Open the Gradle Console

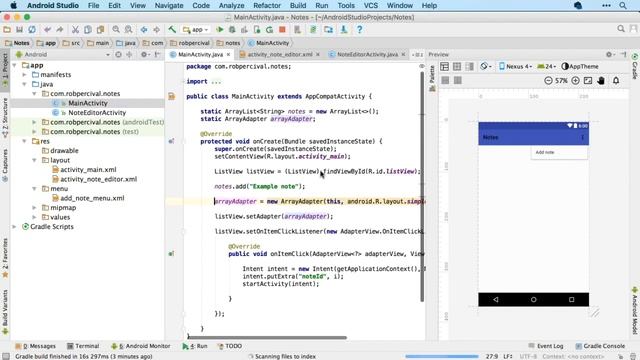click(x=600, y=346)
